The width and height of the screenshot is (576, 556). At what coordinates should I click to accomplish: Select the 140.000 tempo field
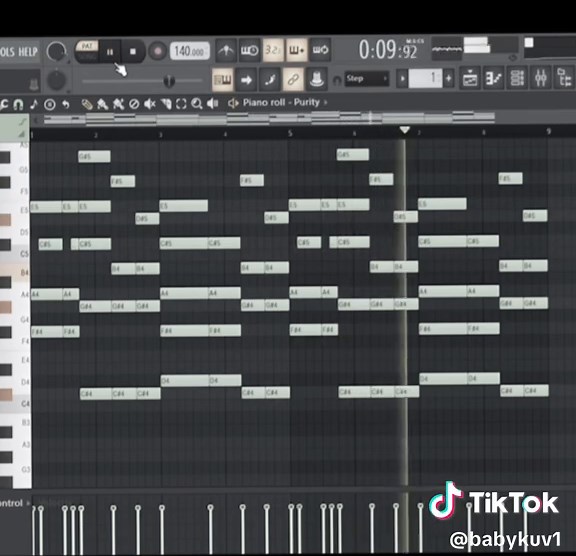[x=190, y=51]
